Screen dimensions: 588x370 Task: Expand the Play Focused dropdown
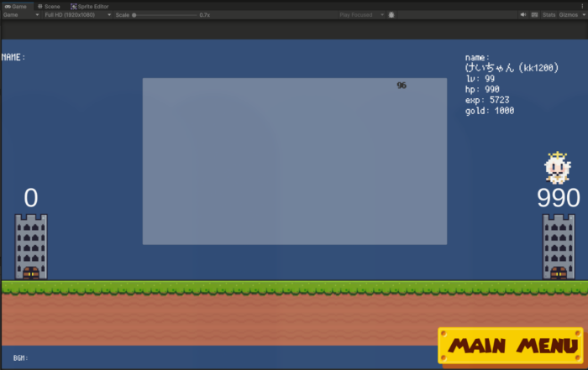pyautogui.click(x=361, y=15)
